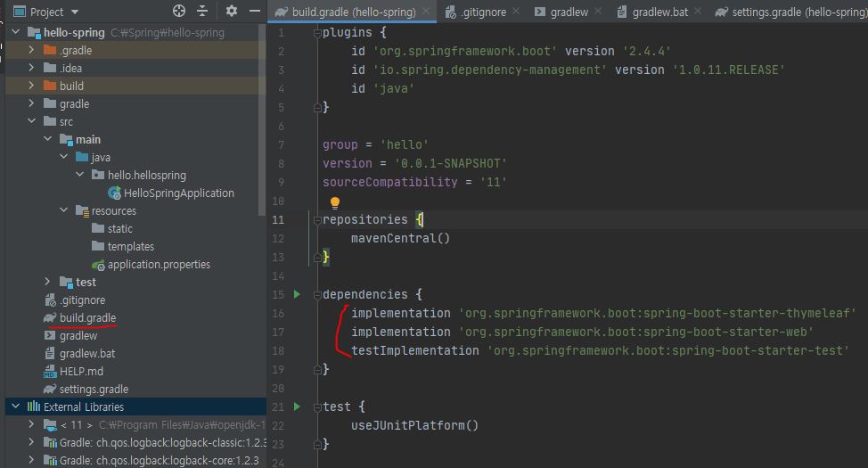Switch to .gitignore editor tab
The image size is (868, 468).
[x=483, y=12]
